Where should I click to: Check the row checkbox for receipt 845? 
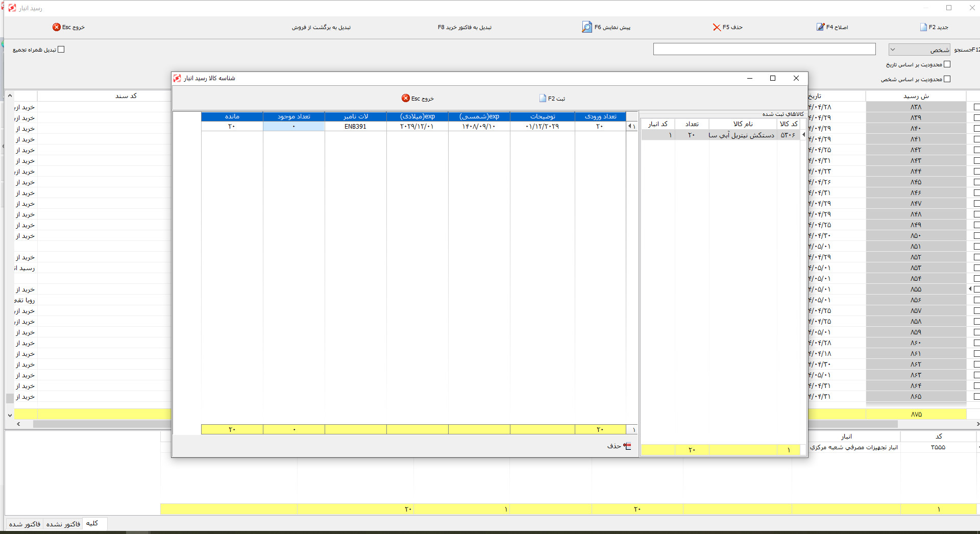(976, 182)
